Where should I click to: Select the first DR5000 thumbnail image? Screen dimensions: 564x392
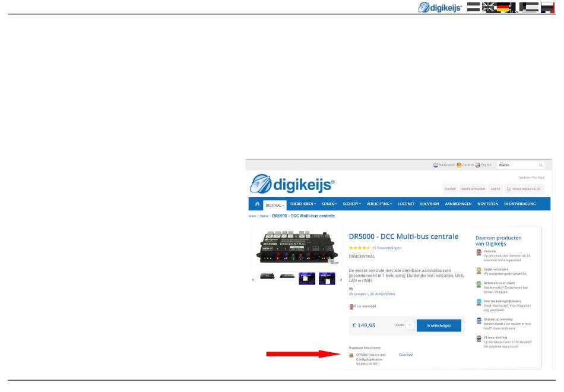(x=267, y=276)
